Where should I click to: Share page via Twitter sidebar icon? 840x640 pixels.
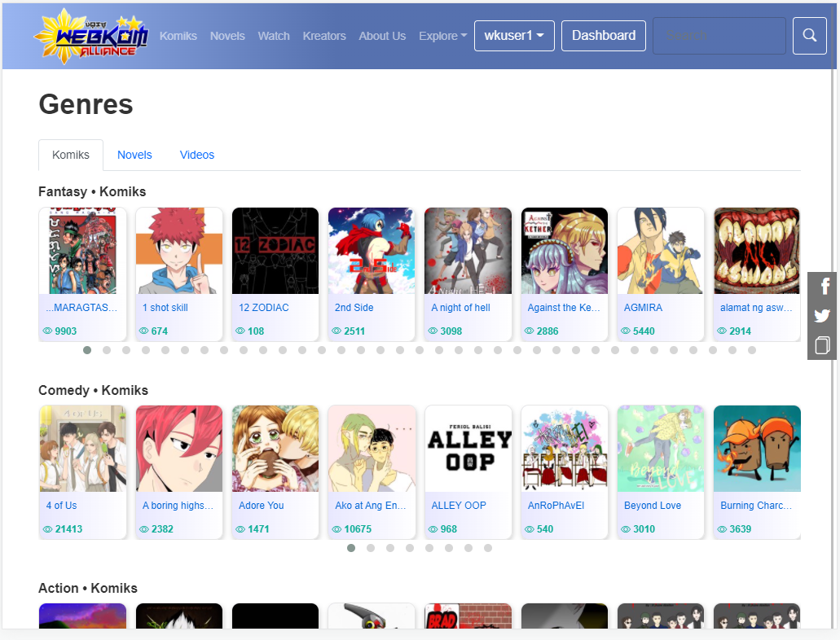tap(822, 315)
